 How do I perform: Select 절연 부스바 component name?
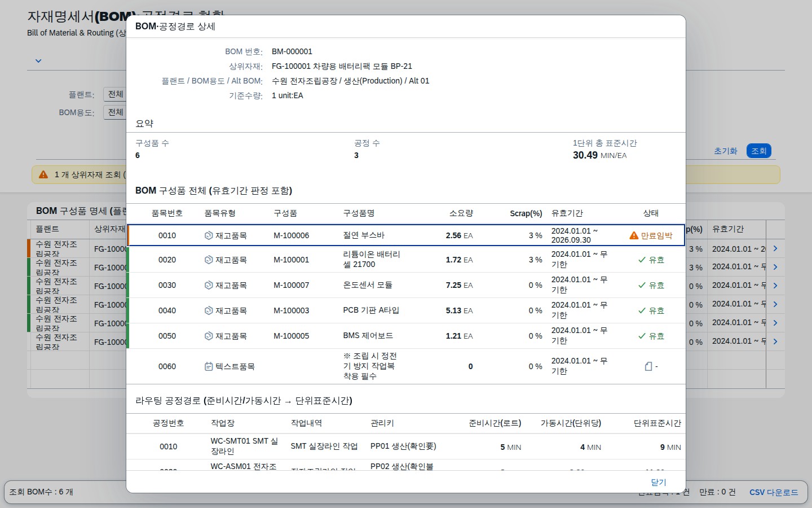(364, 235)
